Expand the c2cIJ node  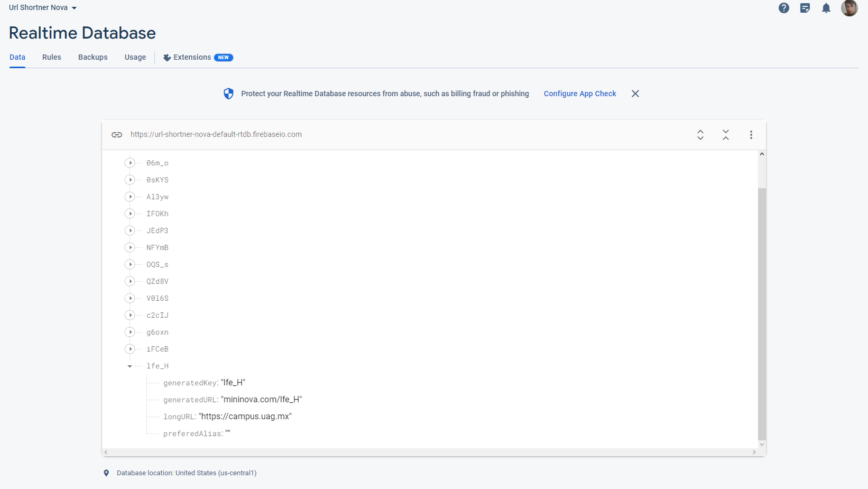[x=130, y=315]
